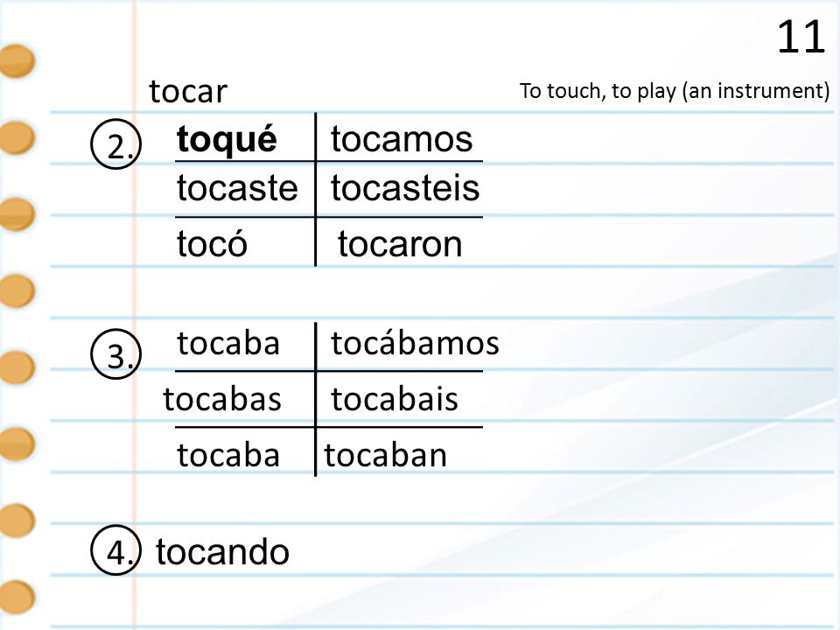Click the circled number 4 marker
This screenshot has height=630, width=840.
pos(116,550)
